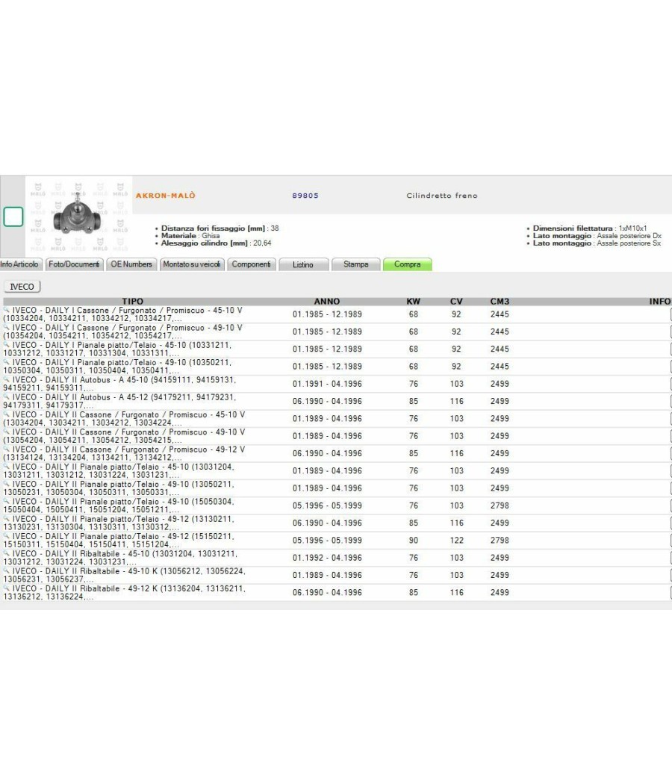The image size is (672, 784).
Task: Click the CM3 column header
Action: click(x=500, y=302)
